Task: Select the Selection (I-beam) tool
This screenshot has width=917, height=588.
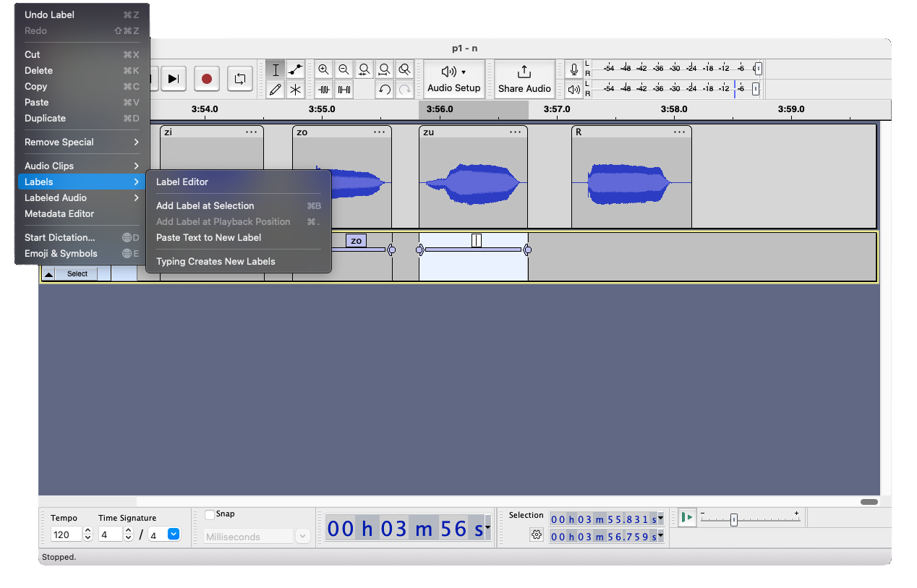Action: (275, 70)
